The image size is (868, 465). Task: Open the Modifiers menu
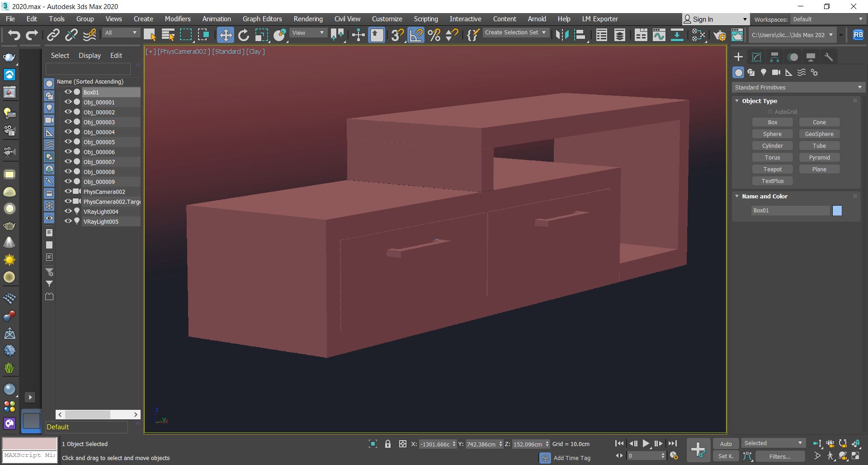tap(177, 19)
